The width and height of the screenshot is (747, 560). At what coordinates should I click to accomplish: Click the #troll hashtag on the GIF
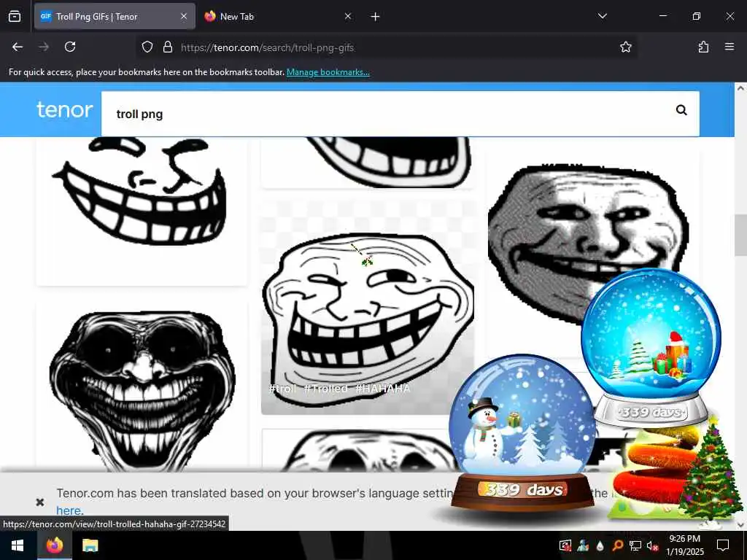(x=282, y=389)
